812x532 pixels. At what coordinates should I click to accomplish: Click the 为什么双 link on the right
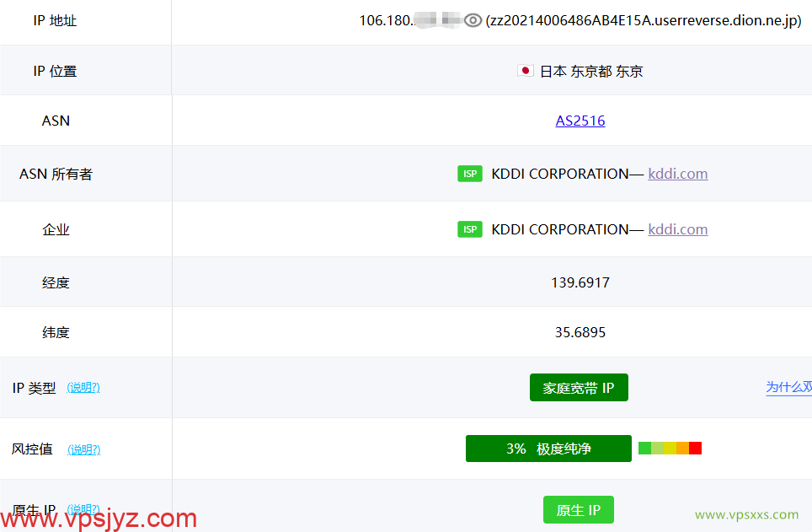(x=788, y=387)
